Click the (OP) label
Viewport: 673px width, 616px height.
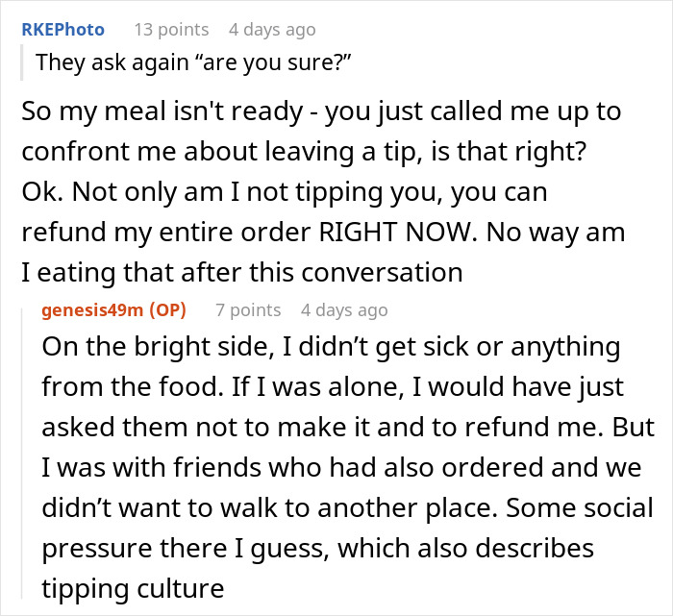pyautogui.click(x=168, y=309)
